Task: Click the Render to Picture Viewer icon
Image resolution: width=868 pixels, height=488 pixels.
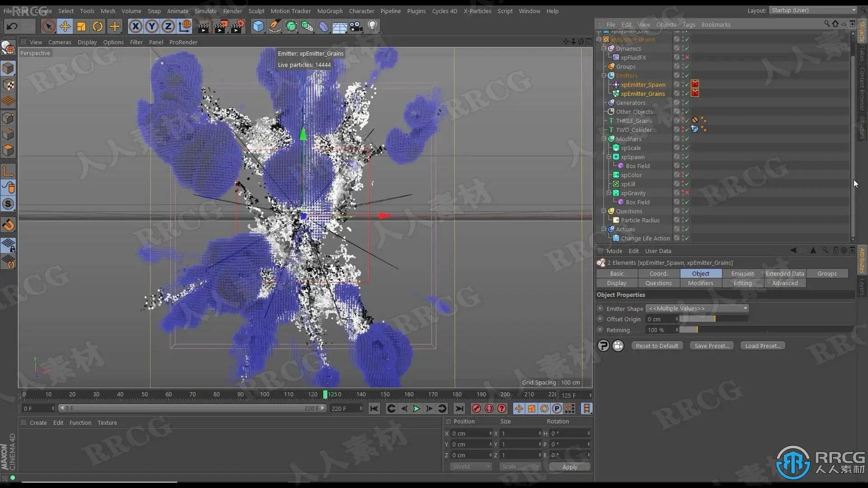Action: click(x=221, y=27)
